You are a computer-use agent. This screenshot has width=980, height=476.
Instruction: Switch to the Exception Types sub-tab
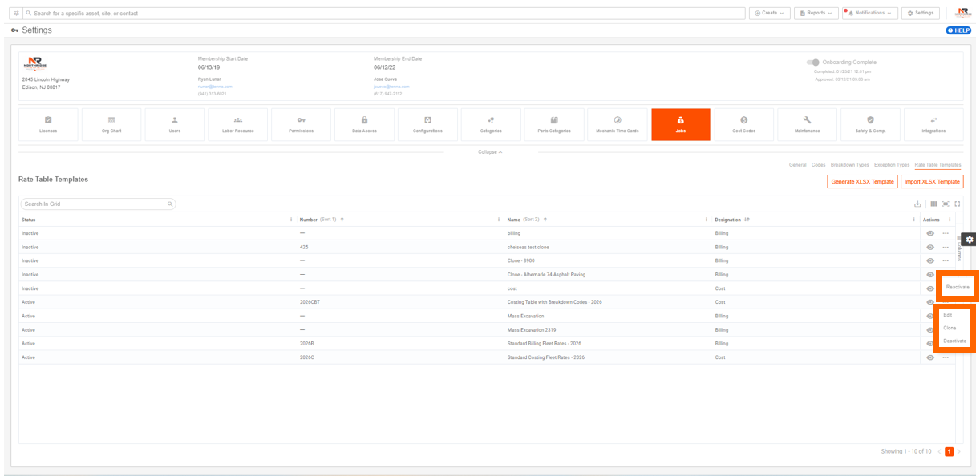click(x=892, y=165)
